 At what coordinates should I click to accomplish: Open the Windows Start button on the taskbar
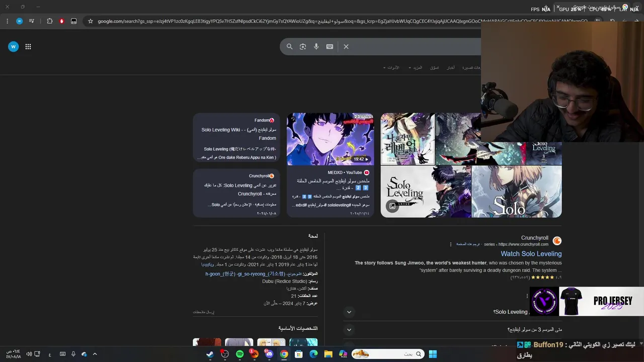(x=433, y=354)
